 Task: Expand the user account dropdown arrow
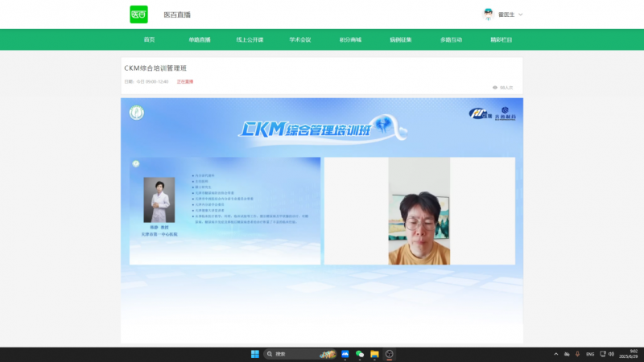[x=521, y=14]
